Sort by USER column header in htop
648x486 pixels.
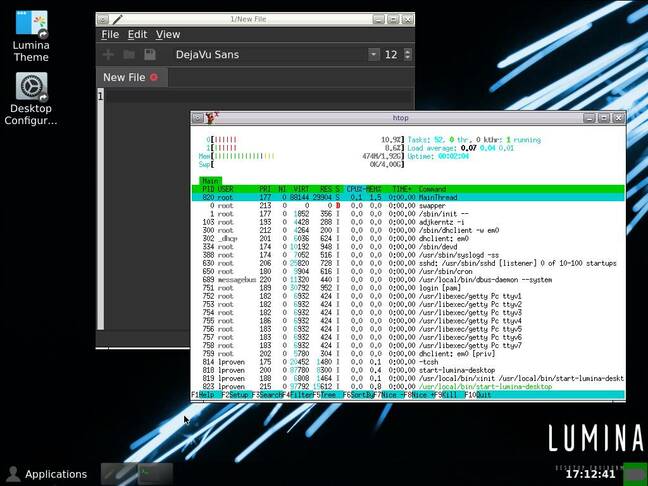pos(225,189)
